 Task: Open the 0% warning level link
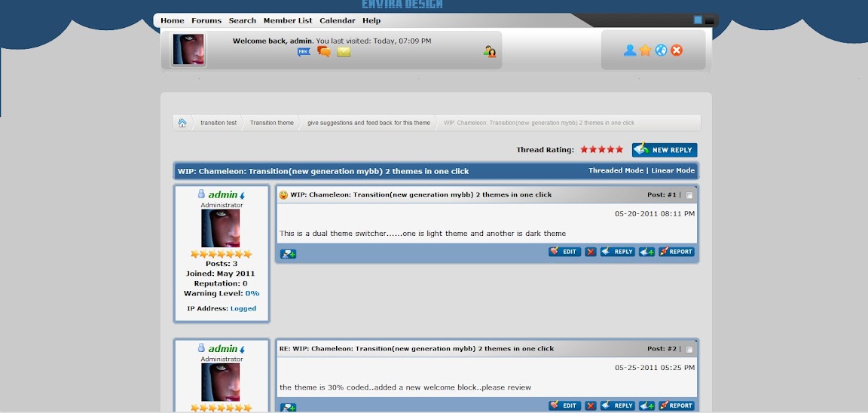[252, 293]
